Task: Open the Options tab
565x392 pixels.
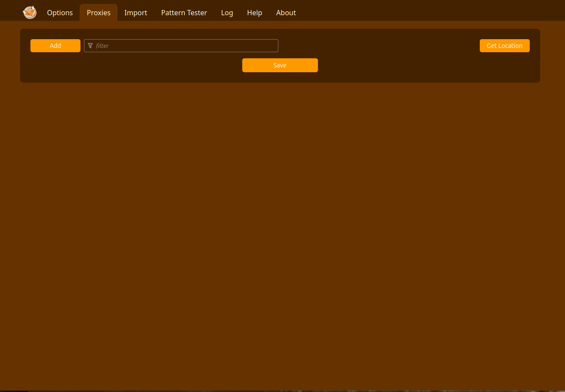Action: 60,13
